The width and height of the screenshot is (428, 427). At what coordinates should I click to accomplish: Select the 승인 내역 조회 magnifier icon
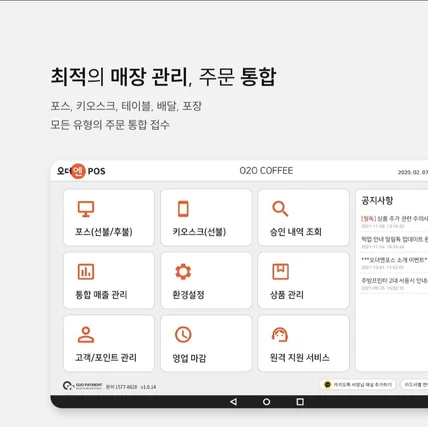point(280,209)
